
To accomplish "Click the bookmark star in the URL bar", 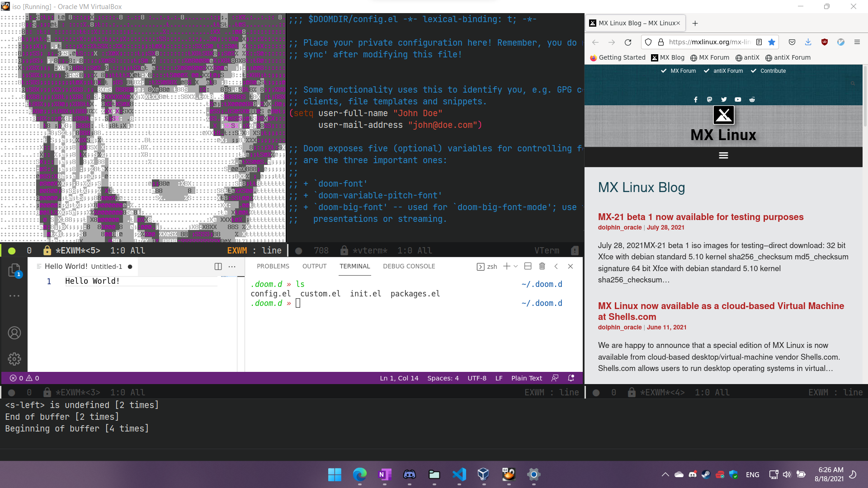I will coord(772,42).
